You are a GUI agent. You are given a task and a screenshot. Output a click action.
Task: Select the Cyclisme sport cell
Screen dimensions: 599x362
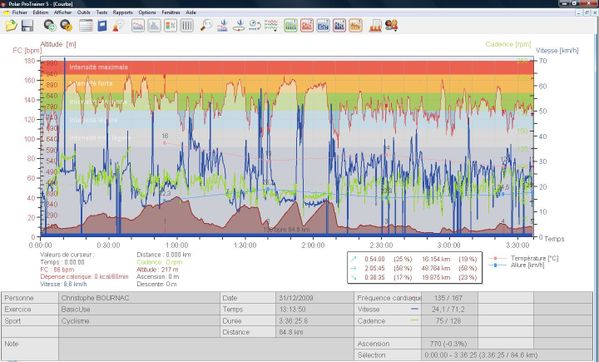139,321
